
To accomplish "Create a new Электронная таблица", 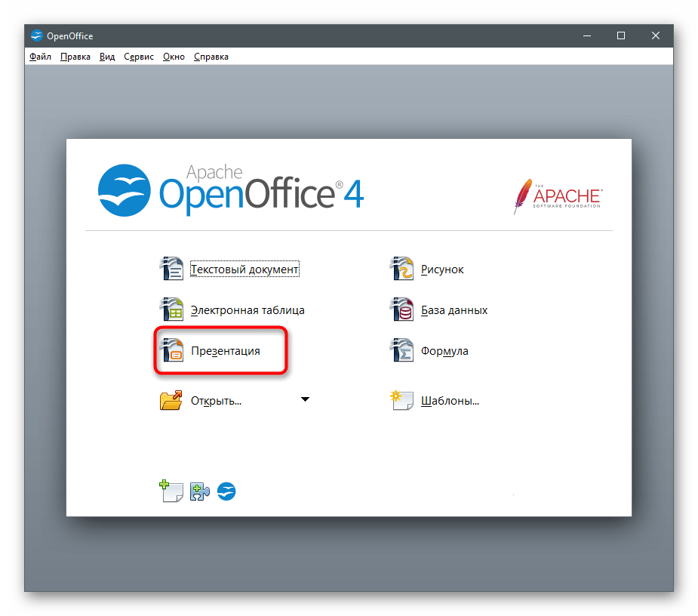I will click(x=247, y=310).
